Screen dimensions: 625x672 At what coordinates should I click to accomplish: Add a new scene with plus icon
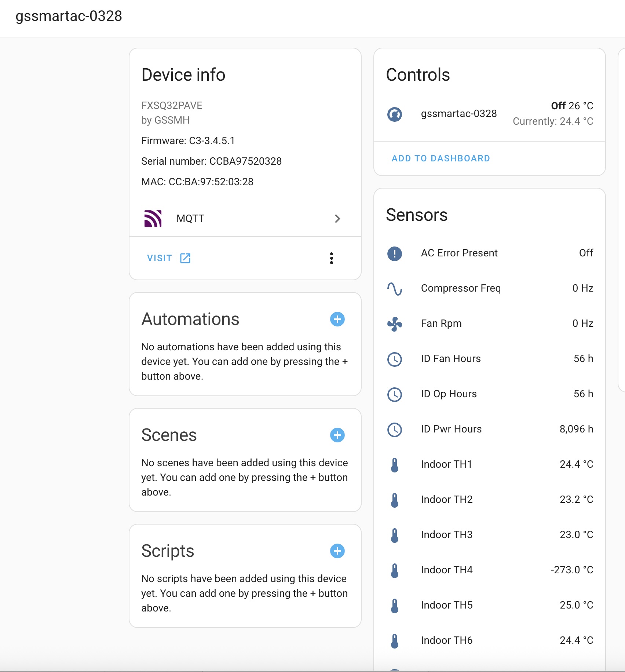point(337,435)
